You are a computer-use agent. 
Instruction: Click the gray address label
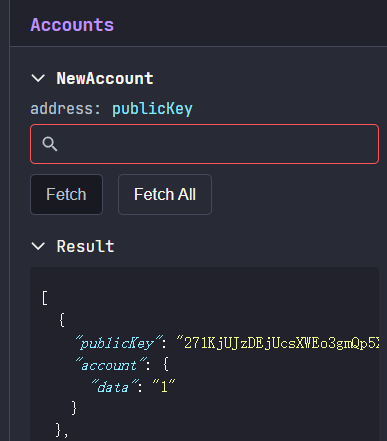click(65, 109)
